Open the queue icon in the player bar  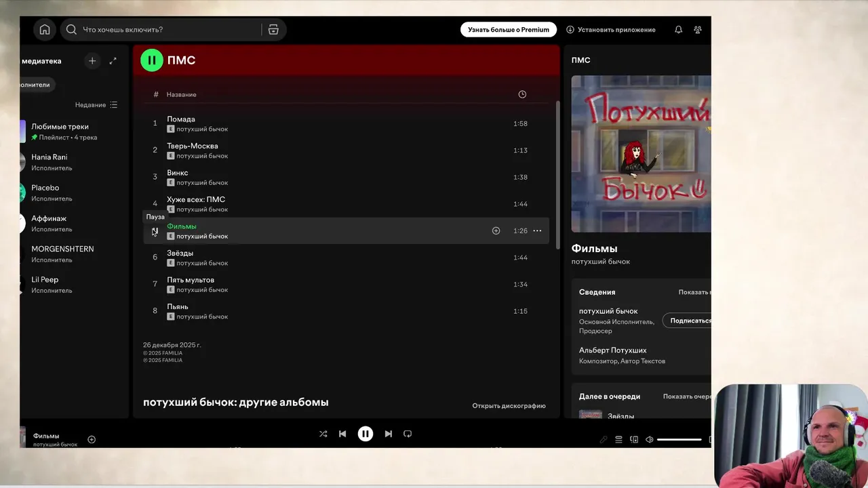click(x=618, y=439)
